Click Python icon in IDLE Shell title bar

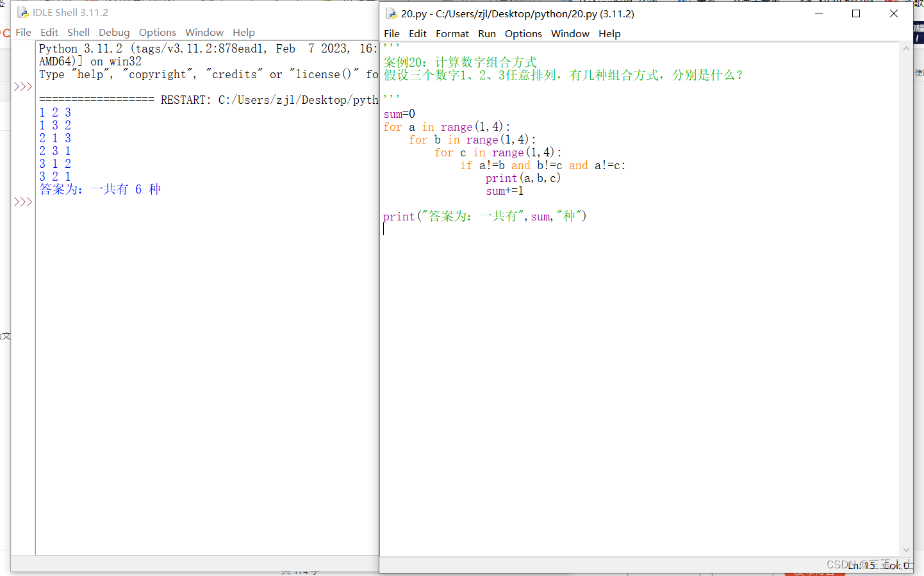point(23,12)
